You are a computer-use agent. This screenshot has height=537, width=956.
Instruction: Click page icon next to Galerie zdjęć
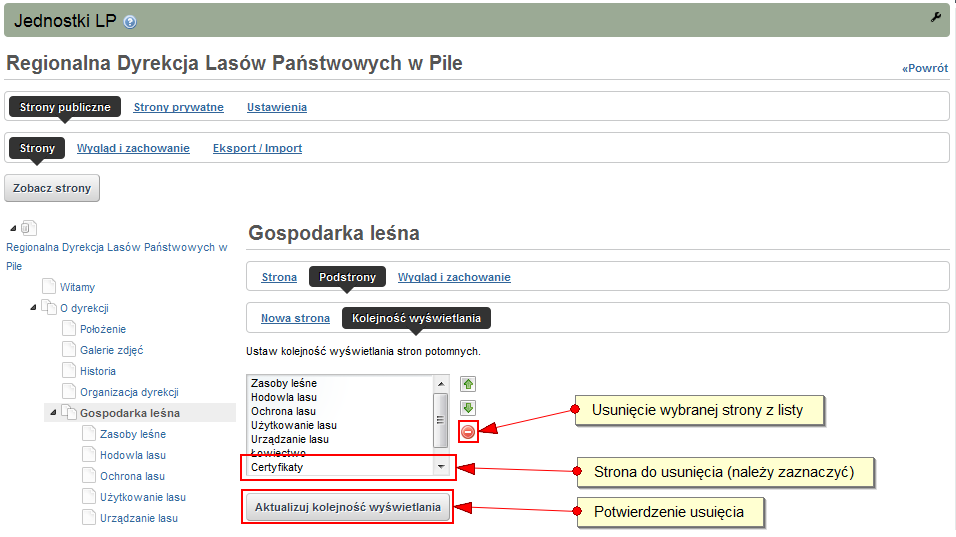tap(69, 349)
